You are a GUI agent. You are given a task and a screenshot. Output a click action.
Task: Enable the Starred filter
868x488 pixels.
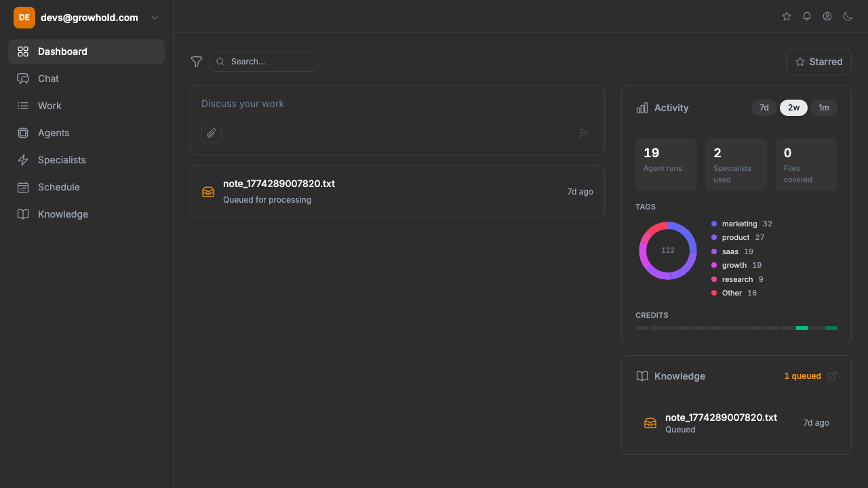818,61
